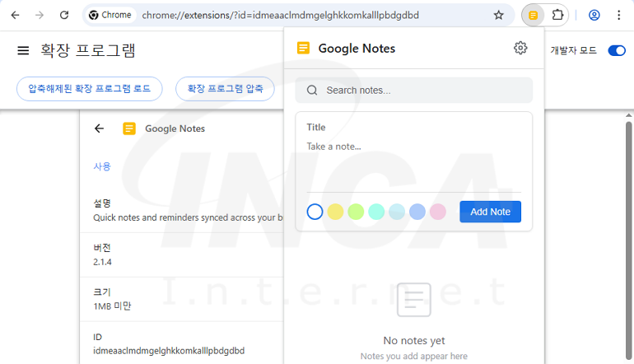Click the 사용 status label
This screenshot has height=364, width=634.
tap(102, 166)
